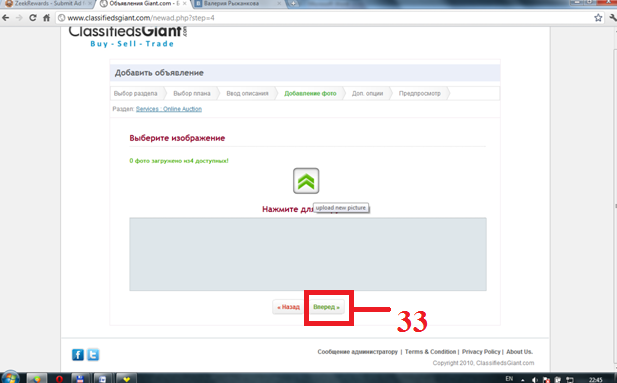Click the Выбор раздела step
Image resolution: width=617 pixels, height=383 pixels.
click(x=135, y=93)
